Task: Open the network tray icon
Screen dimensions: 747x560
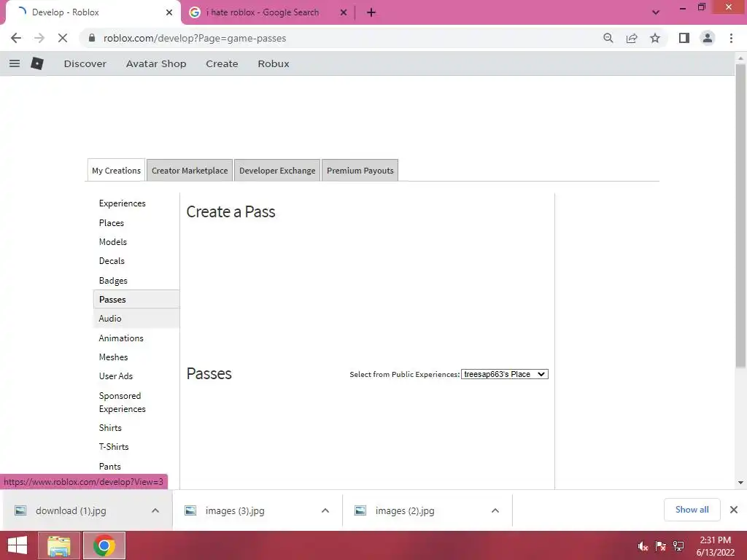Action: [x=678, y=545]
